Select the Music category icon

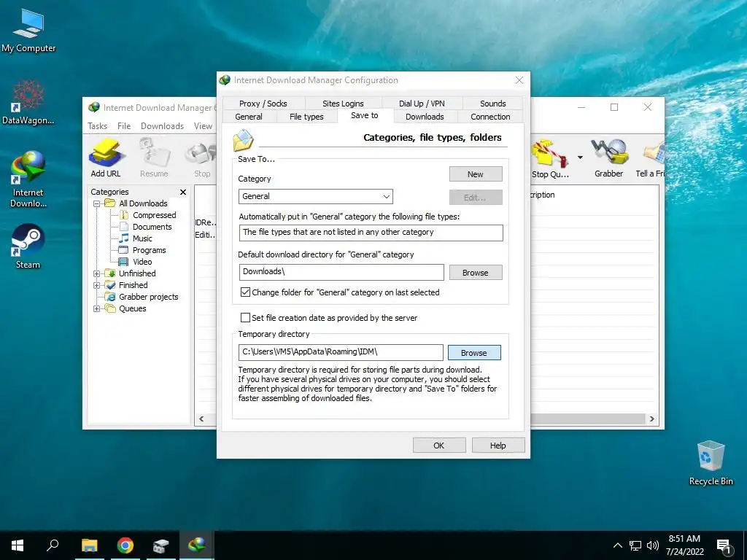(124, 238)
